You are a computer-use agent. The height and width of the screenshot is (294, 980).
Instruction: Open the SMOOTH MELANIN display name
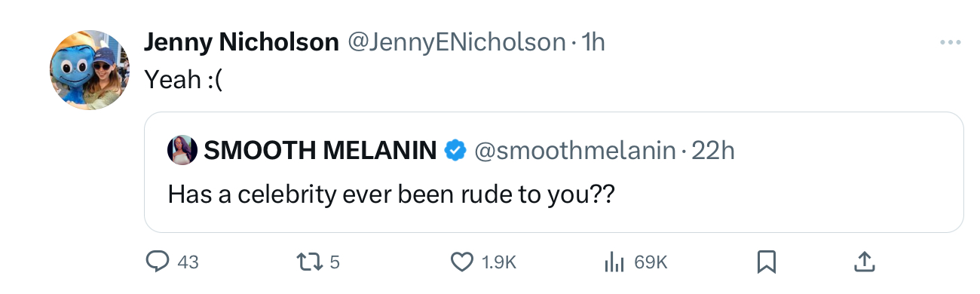(x=320, y=151)
